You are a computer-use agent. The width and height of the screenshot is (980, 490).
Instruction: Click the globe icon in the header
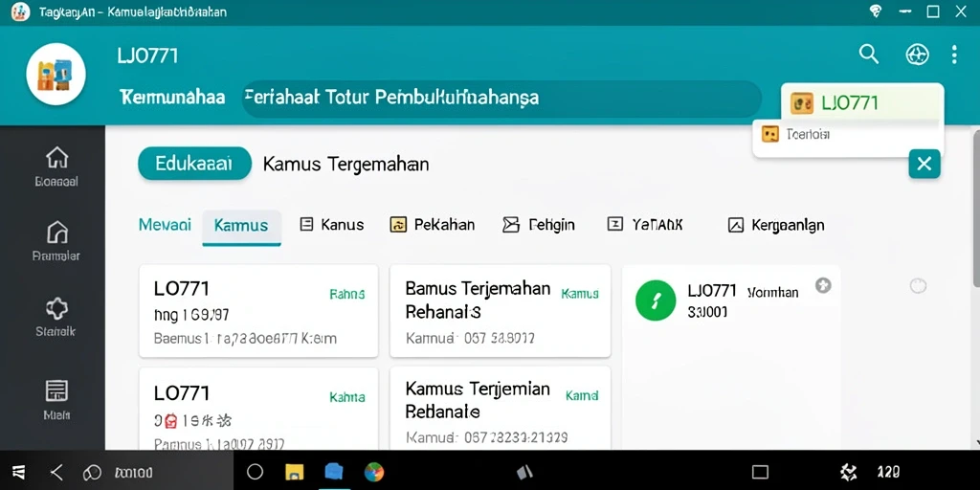coord(917,55)
